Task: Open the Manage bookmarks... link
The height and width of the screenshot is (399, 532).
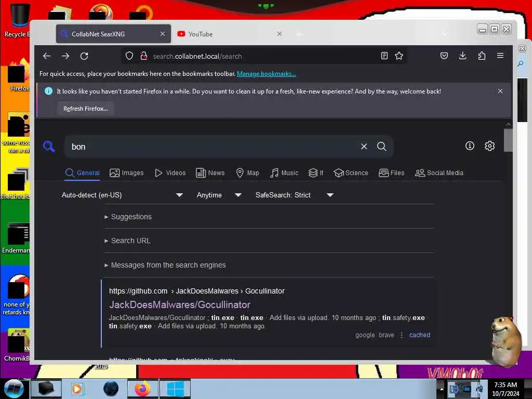Action: tap(267, 74)
